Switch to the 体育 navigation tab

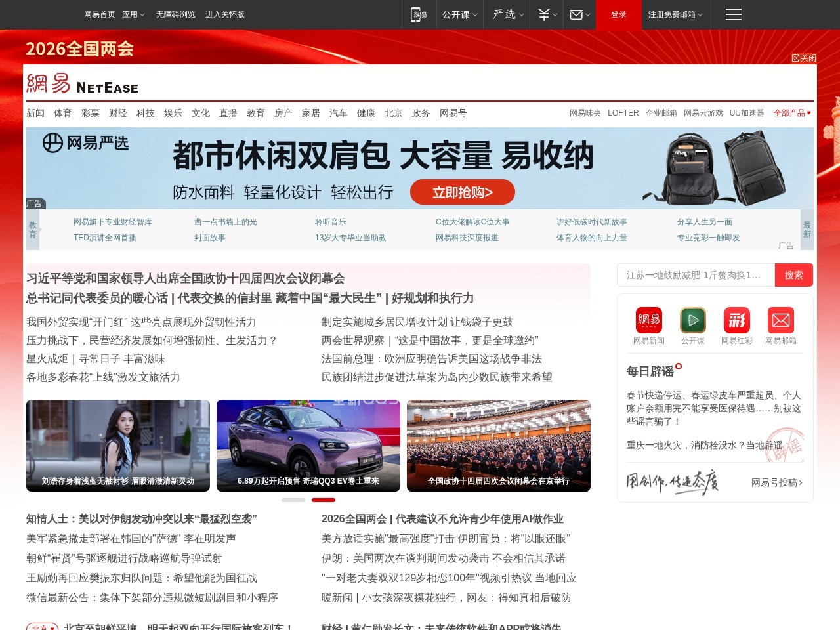(x=62, y=113)
